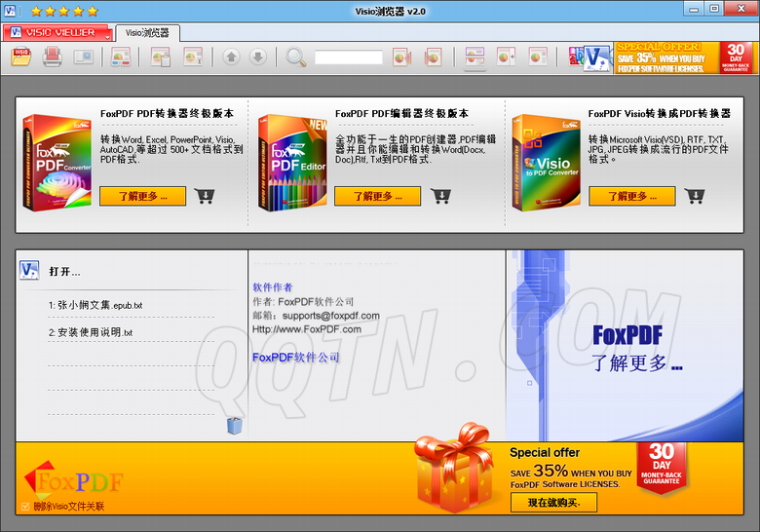This screenshot has width=760, height=532.
Task: Click the FoxPDF软件公司 link
Action: click(295, 358)
